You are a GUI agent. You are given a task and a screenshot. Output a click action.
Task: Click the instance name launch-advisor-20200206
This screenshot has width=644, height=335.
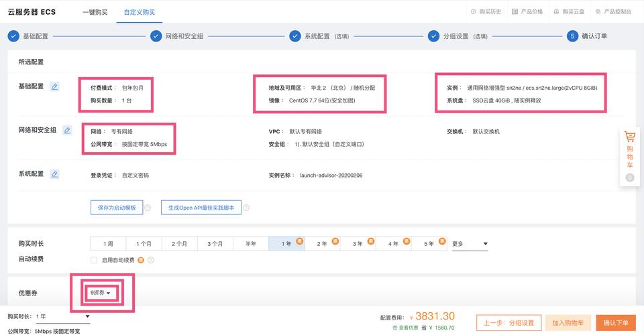[331, 175]
